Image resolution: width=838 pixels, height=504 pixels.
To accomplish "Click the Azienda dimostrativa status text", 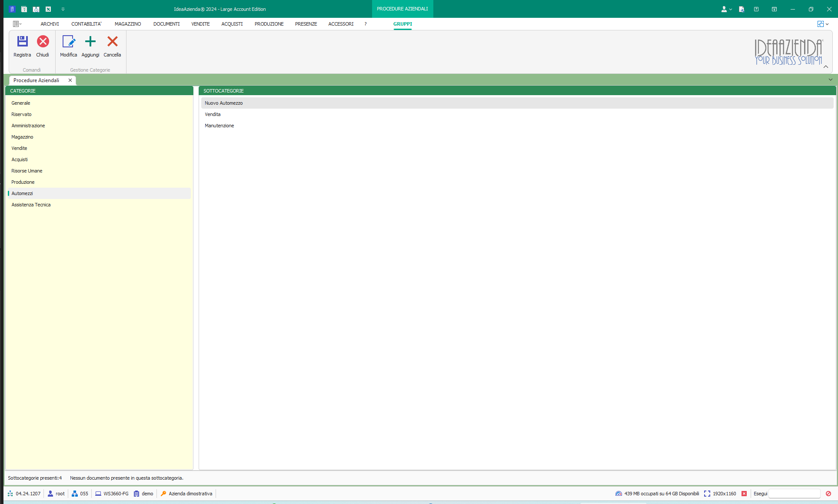I will click(x=190, y=494).
